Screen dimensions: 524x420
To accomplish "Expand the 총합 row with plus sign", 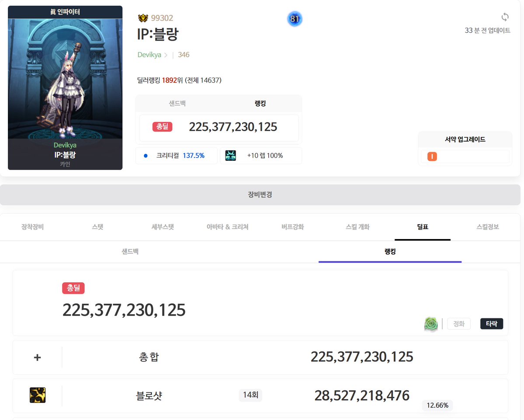I will tap(38, 357).
